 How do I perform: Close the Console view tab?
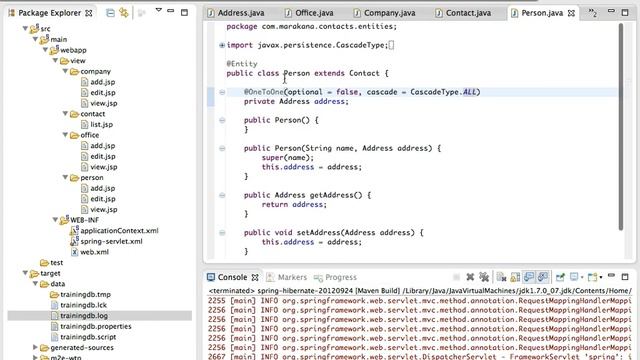pos(255,277)
